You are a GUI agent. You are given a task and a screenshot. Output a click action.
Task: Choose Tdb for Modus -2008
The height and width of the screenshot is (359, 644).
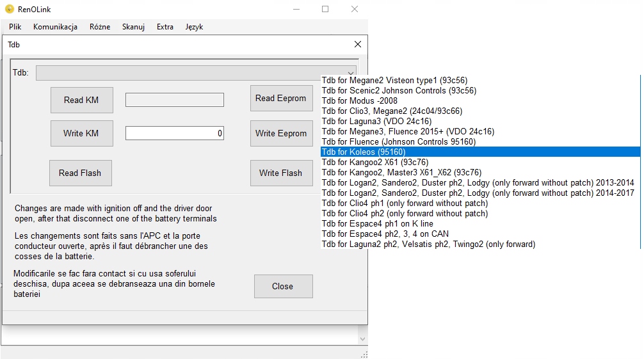click(x=359, y=100)
